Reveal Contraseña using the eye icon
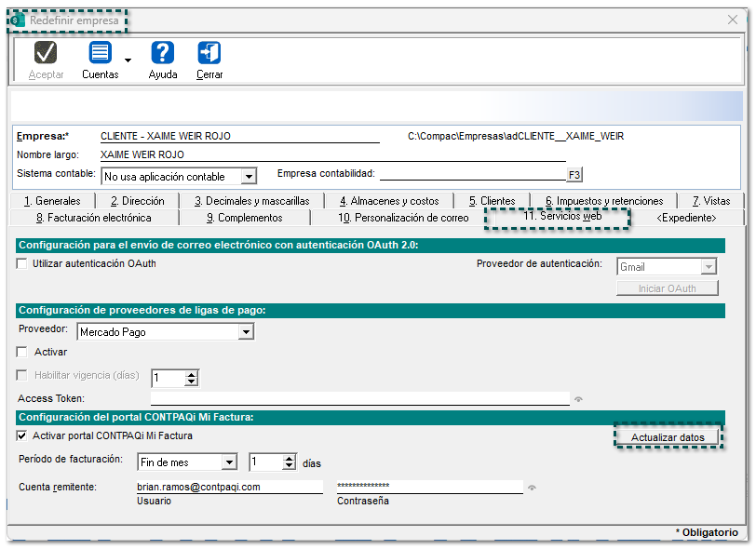This screenshot has width=756, height=549. [x=532, y=487]
